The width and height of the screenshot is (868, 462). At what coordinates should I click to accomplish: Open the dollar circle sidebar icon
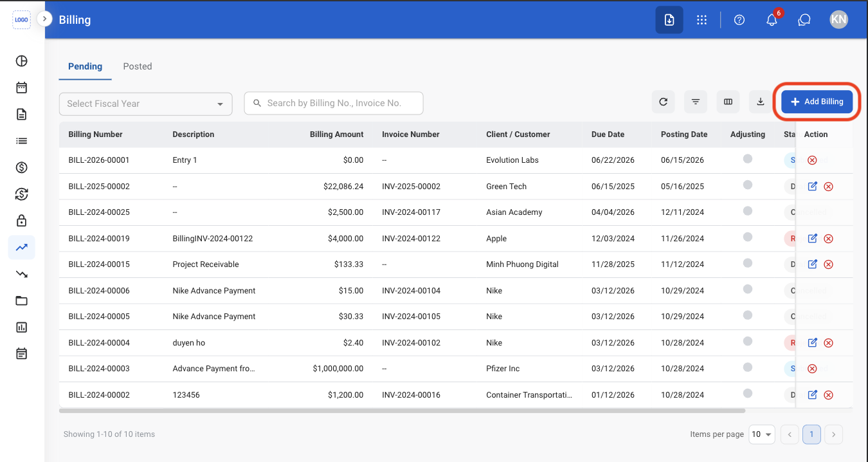coord(22,168)
